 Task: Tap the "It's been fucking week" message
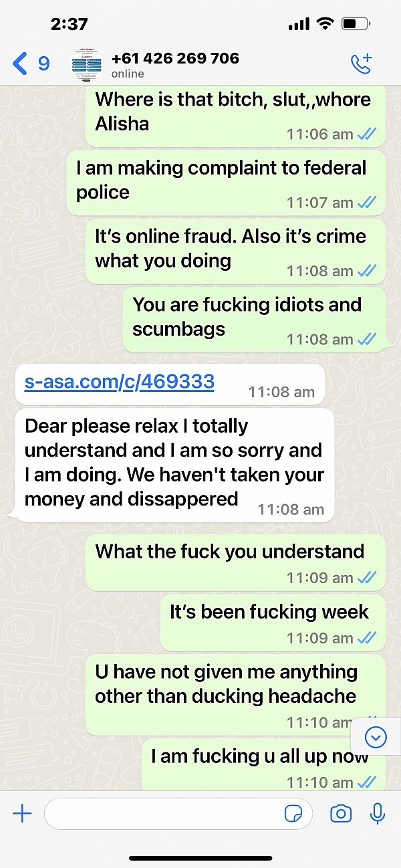tap(273, 622)
